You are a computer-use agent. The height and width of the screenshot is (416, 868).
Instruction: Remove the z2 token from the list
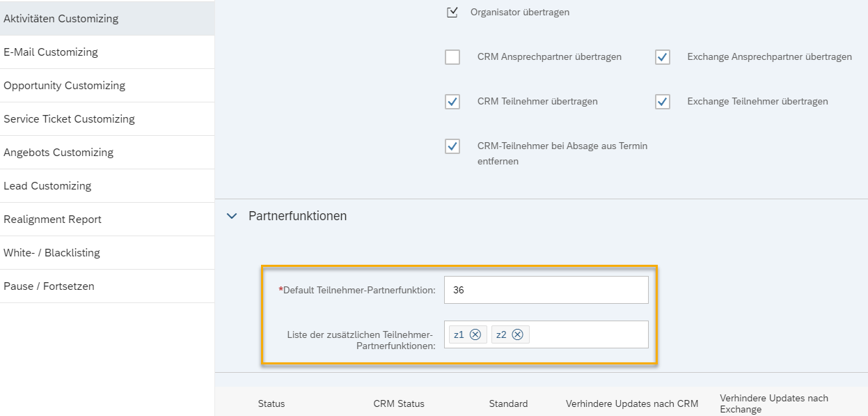coord(518,334)
